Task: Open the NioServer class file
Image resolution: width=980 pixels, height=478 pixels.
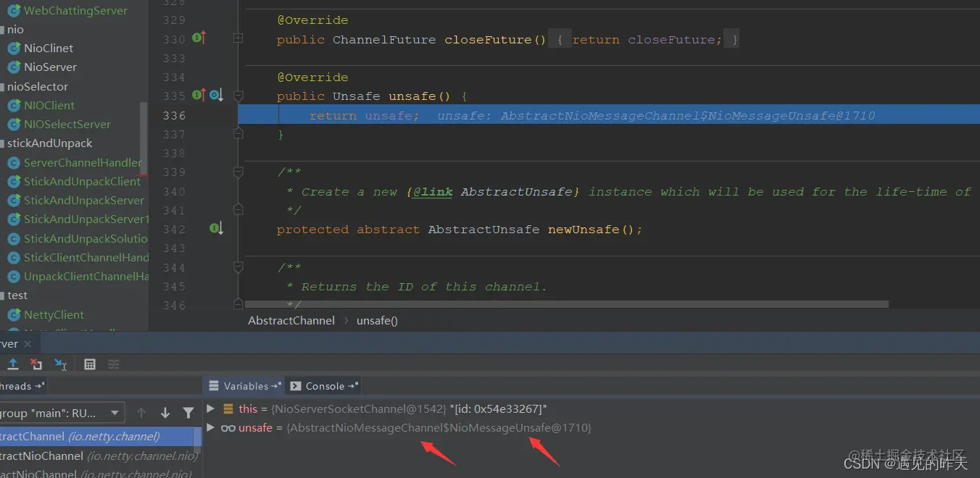Action: pyautogui.click(x=50, y=67)
